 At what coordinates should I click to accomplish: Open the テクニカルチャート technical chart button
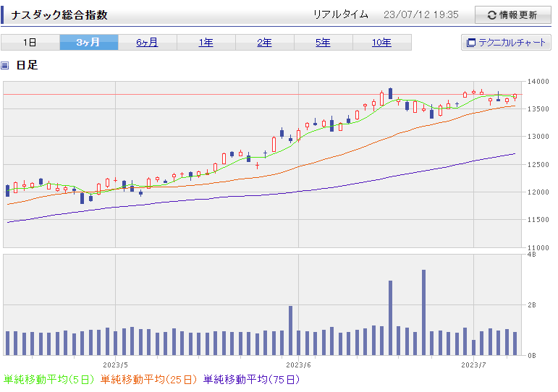pos(506,43)
